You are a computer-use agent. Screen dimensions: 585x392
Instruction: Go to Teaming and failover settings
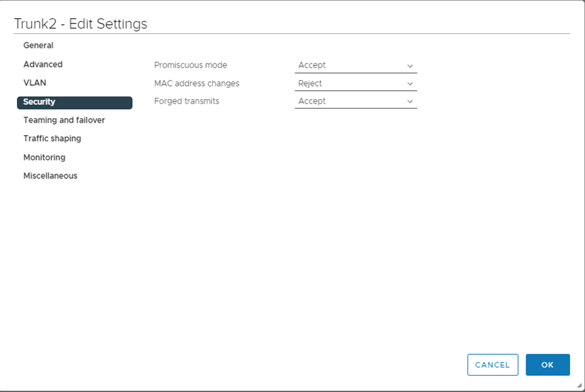click(x=64, y=120)
